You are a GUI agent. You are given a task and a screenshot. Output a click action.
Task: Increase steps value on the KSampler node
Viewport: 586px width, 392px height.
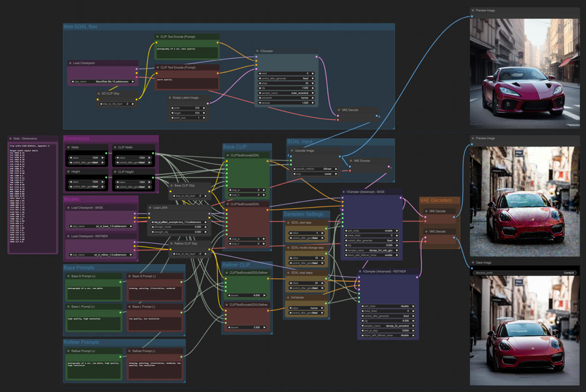[x=314, y=83]
